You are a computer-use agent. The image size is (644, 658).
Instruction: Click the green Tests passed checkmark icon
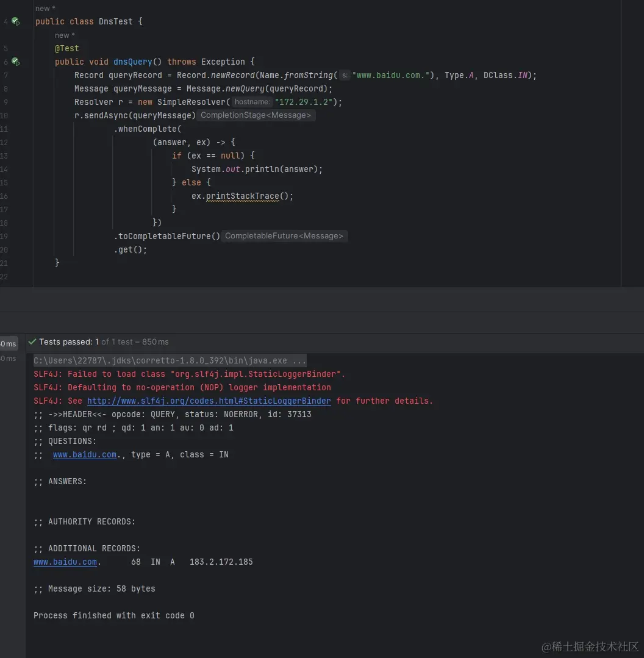(x=32, y=342)
